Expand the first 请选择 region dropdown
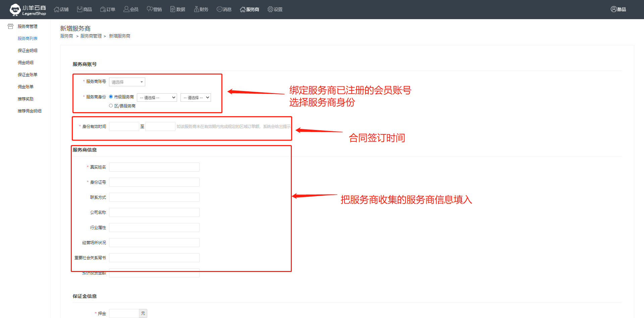The image size is (644, 318). tap(157, 98)
